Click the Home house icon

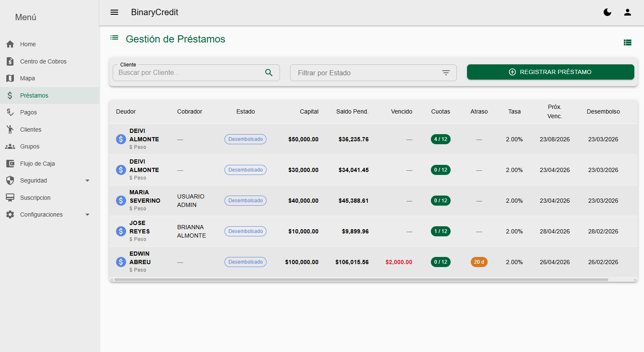click(10, 44)
